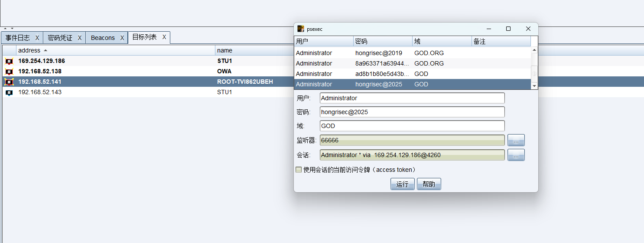The image size is (644, 243).
Task: Select target row 192.168.52.143
Action: [147, 92]
